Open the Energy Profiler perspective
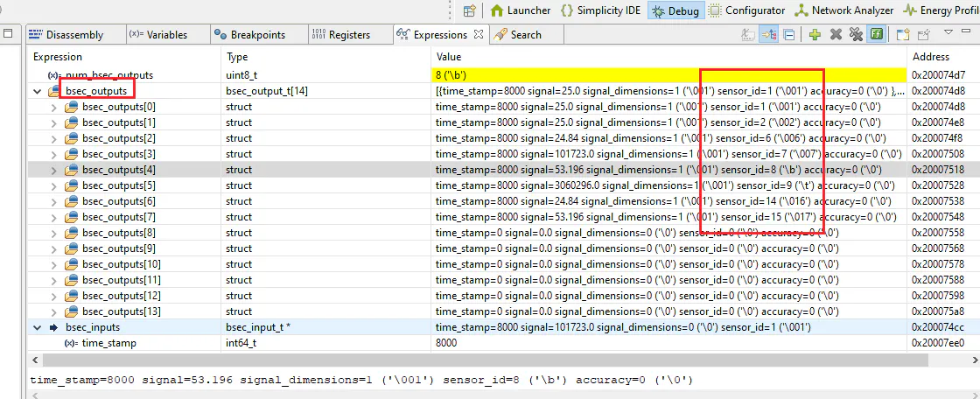Screen dimensions: 980x399 point(941,10)
